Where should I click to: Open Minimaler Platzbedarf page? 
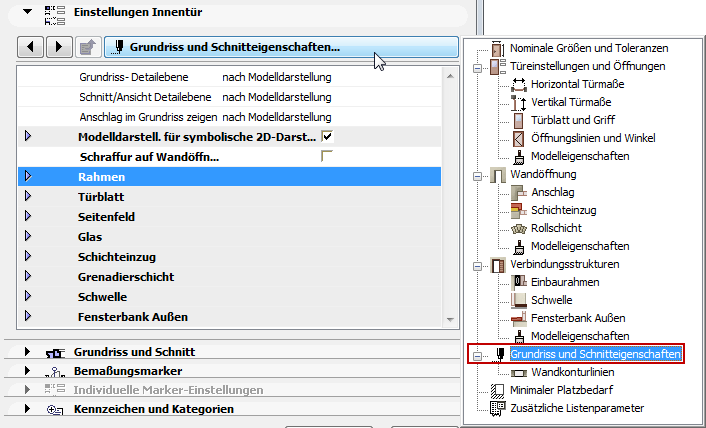pos(561,390)
